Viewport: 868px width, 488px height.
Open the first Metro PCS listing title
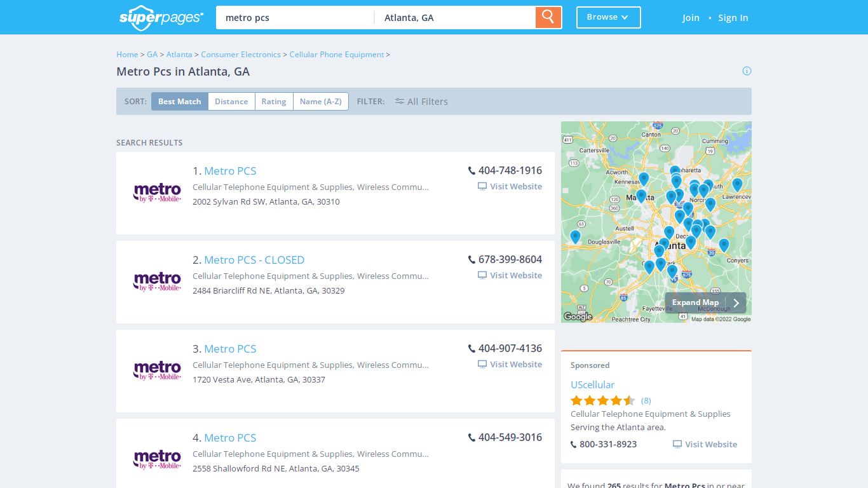click(230, 171)
